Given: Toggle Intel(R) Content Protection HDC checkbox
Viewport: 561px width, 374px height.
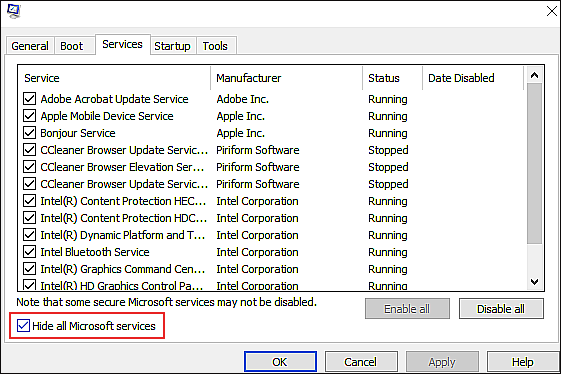Looking at the screenshot, I should click(29, 218).
